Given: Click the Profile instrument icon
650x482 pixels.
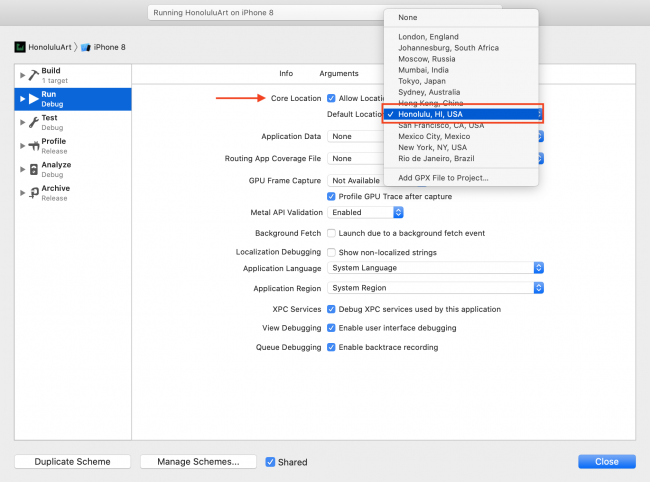Looking at the screenshot, I should tap(34, 146).
